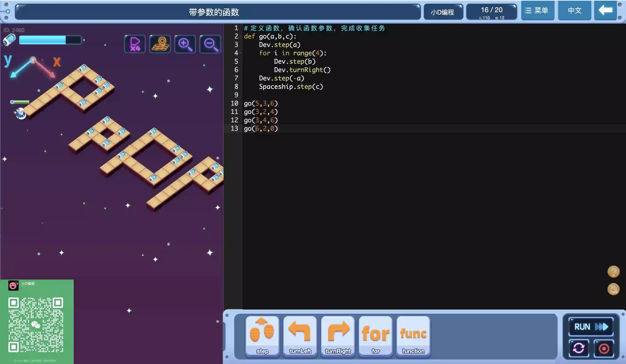Zoom out of the game map
The height and width of the screenshot is (364, 626).
click(210, 44)
